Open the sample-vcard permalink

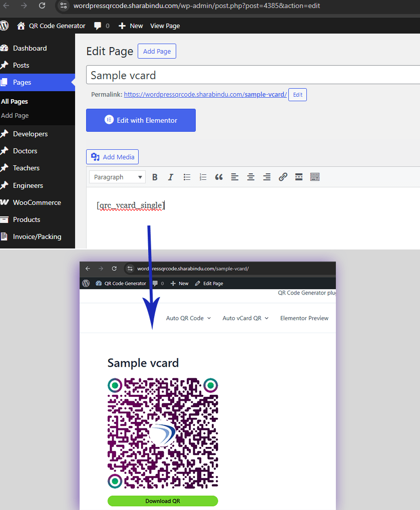tap(205, 95)
